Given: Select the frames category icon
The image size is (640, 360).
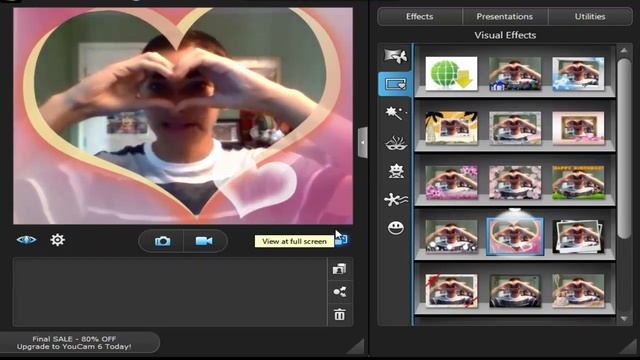Looking at the screenshot, I should [x=395, y=84].
